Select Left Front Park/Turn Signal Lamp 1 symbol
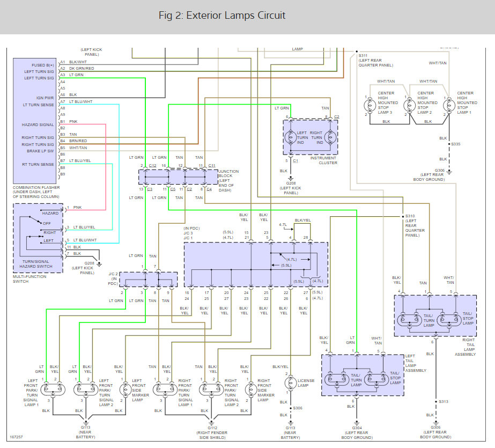 (x=53, y=390)
